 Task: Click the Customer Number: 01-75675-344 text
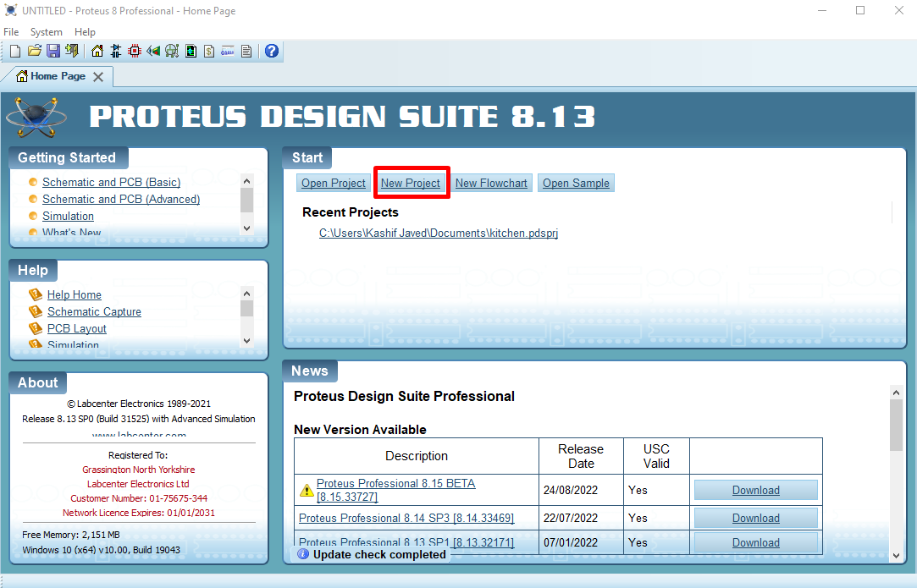coord(139,498)
